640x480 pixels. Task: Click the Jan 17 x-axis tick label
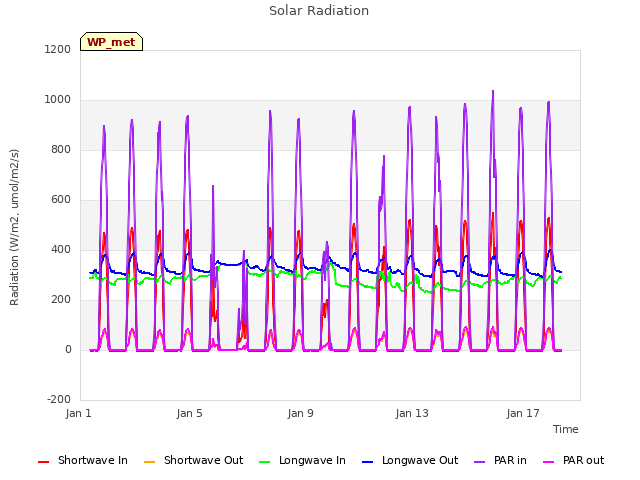[523, 413]
